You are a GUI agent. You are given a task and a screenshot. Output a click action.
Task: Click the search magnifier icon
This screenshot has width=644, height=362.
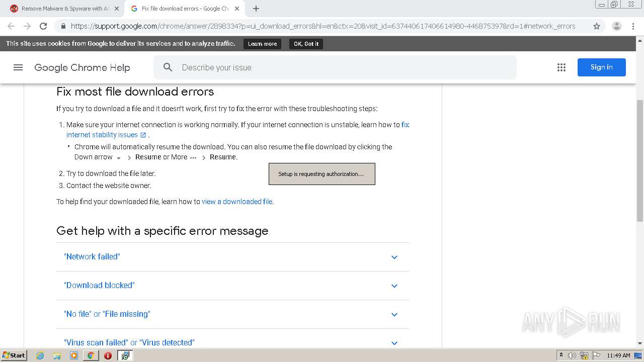pyautogui.click(x=168, y=67)
